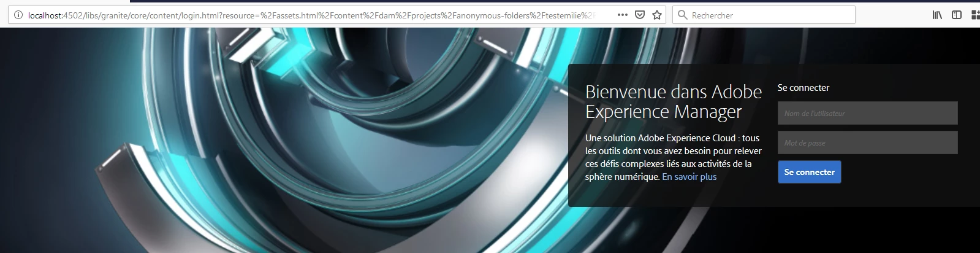Click the site information icon in address bar

(x=18, y=15)
